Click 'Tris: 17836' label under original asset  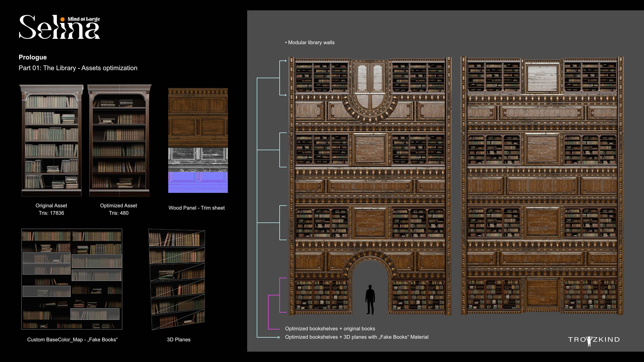[51, 213]
